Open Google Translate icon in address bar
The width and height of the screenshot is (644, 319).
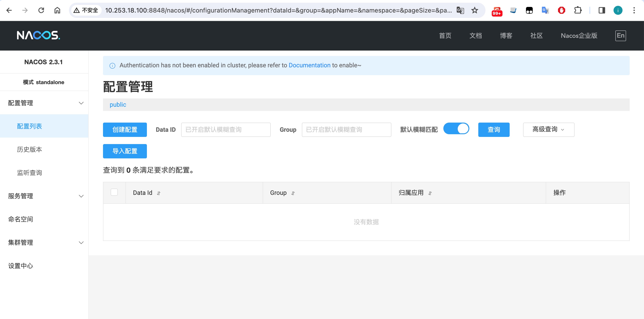[x=460, y=10]
